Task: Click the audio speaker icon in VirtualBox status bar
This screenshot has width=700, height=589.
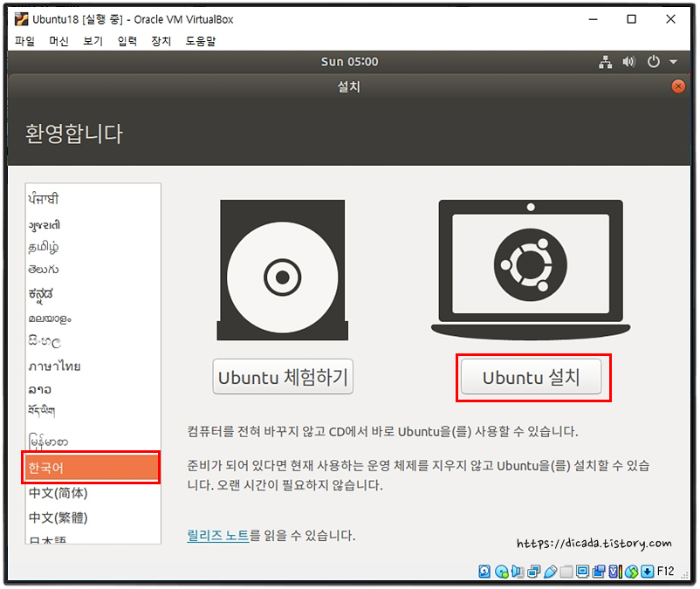Action: (518, 572)
